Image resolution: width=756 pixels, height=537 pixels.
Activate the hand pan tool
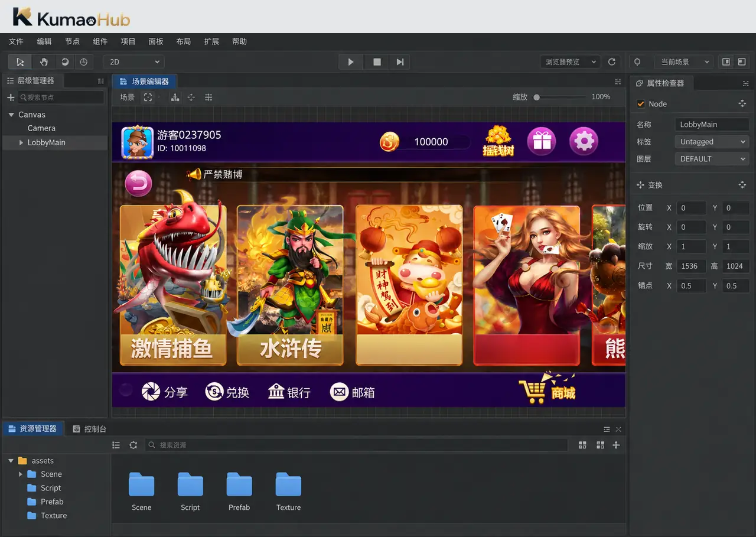(x=44, y=62)
